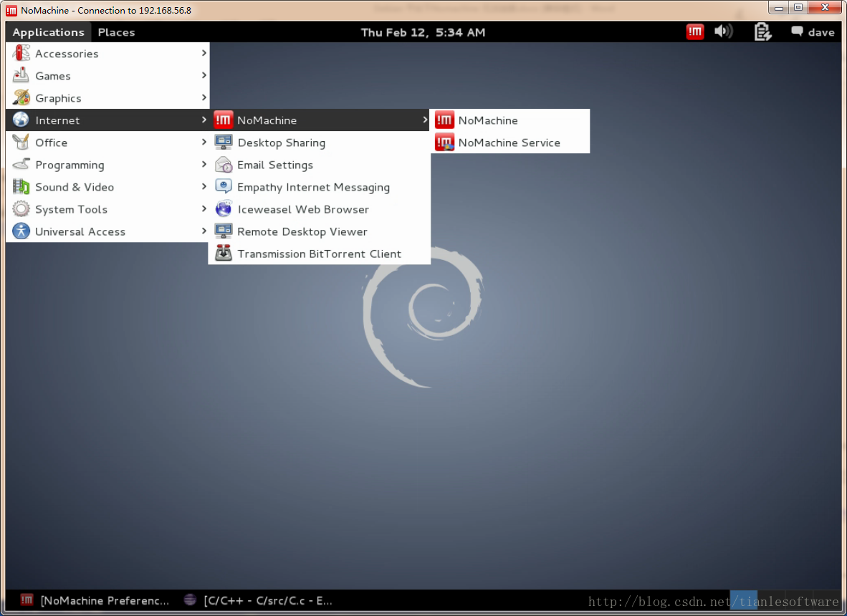The width and height of the screenshot is (847, 616).
Task: Launch Iceweasel Web Browser entry
Action: (x=320, y=209)
